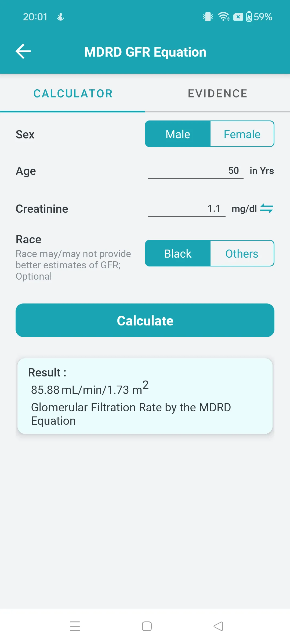Image resolution: width=290 pixels, height=644 pixels.
Task: Choose Black for race
Action: (178, 254)
